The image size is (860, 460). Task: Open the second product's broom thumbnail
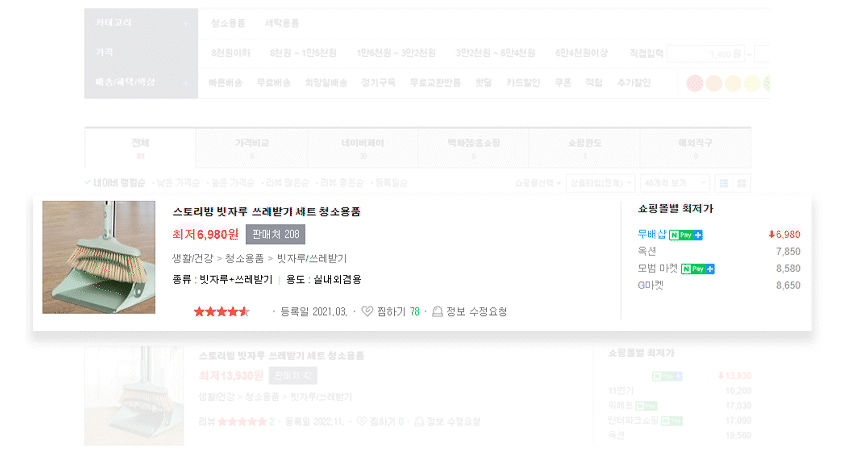tap(134, 396)
